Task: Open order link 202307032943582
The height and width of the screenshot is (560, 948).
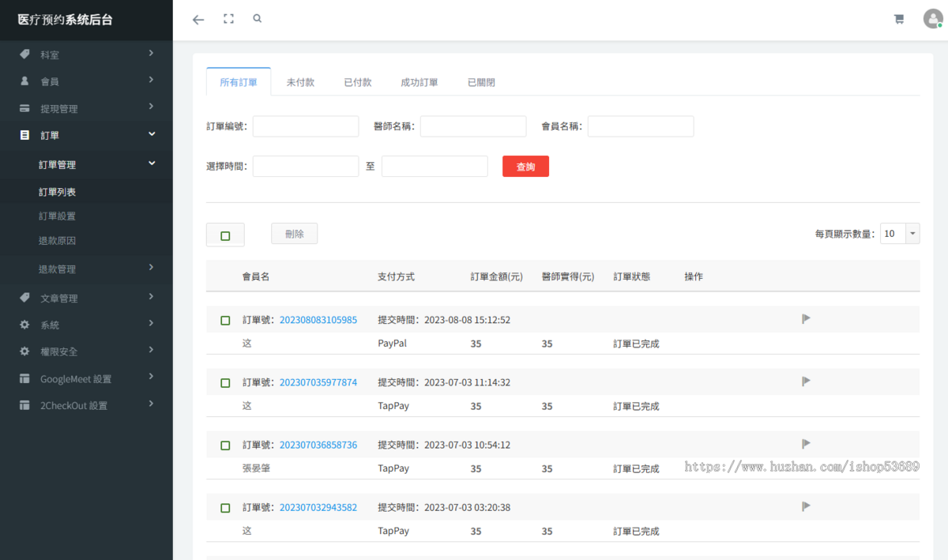Action: [318, 507]
